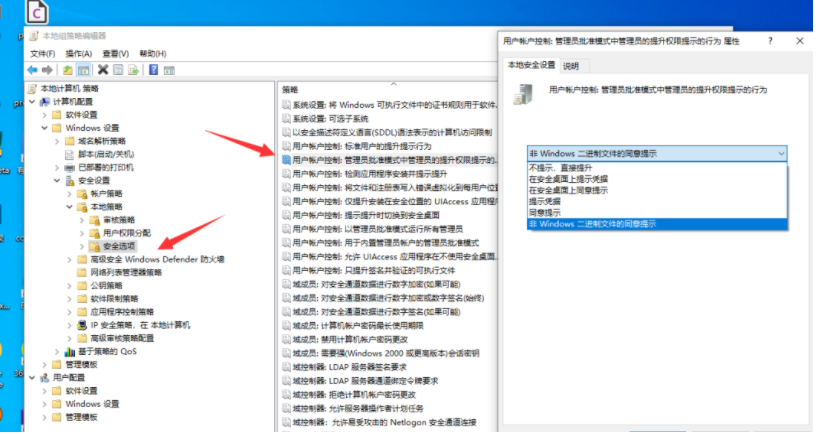
Task: Collapse the 本地策略 node
Action: click(69, 207)
